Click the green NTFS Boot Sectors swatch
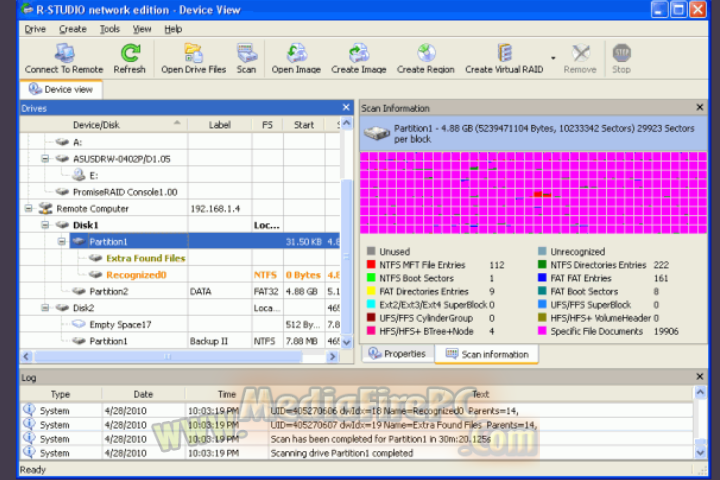This screenshot has width=720, height=480. click(x=371, y=278)
